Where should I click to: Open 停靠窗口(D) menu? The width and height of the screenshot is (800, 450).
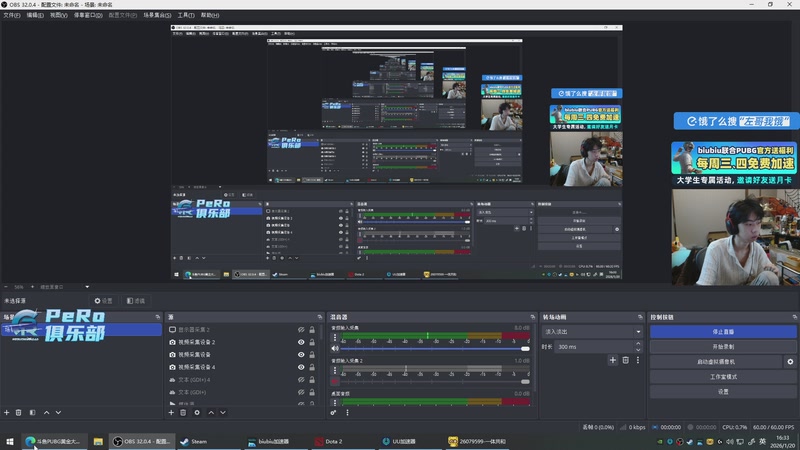88,15
